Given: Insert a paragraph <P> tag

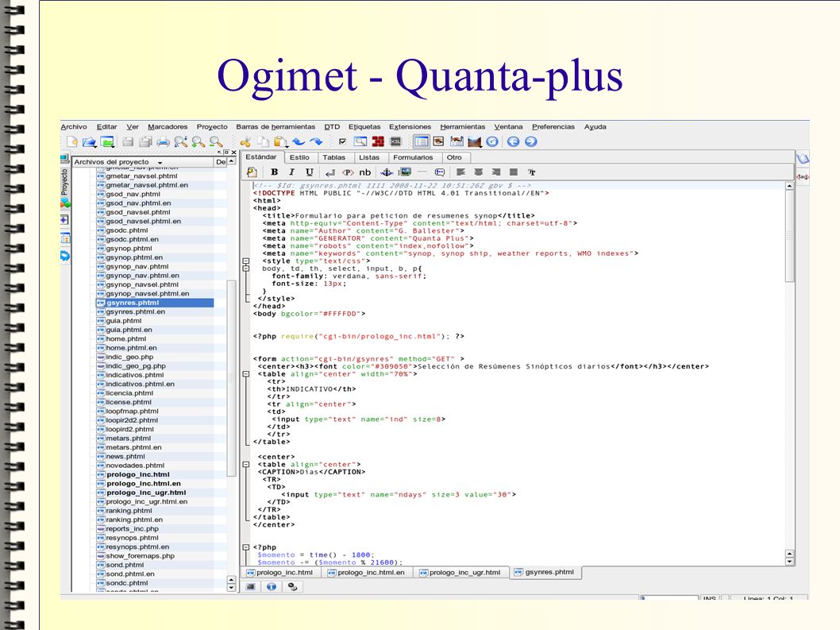Looking at the screenshot, I should (x=349, y=172).
